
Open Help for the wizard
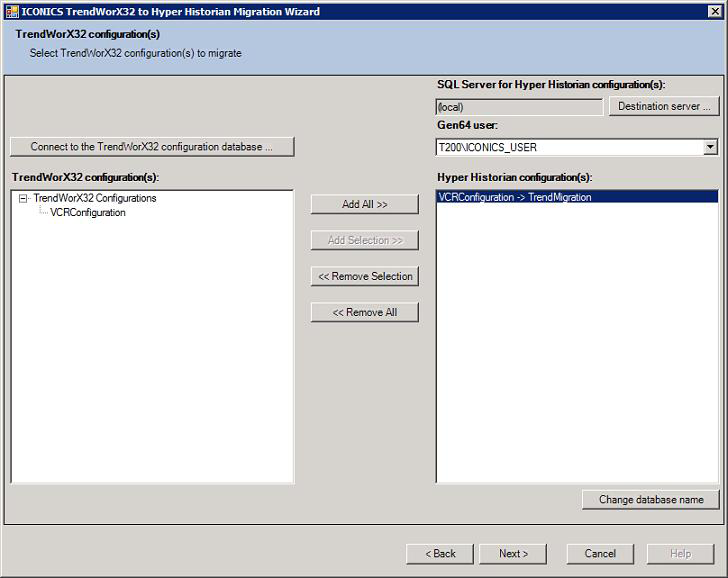[x=680, y=553]
